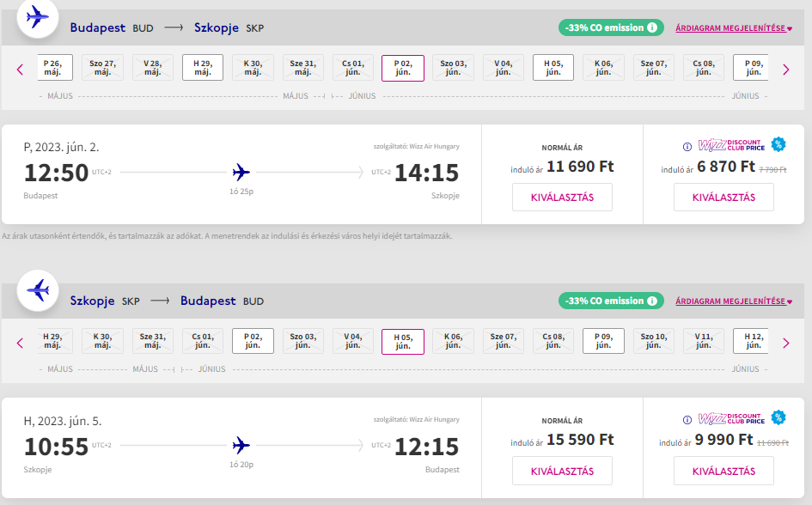The height and width of the screenshot is (505, 812).
Task: Select outbound date H 05, jún.
Action: pos(554,68)
